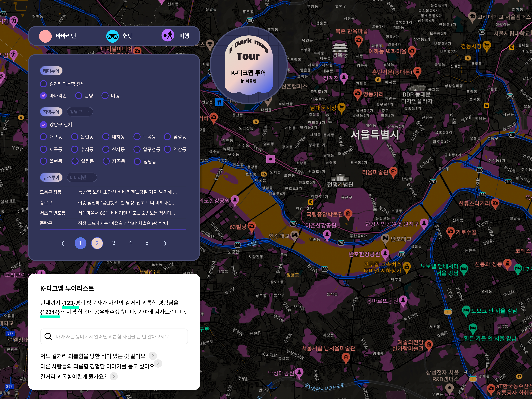Screen dimensions: 532x399
Task: Select the 길거리 괴롭힘 전체 option
Action: tap(43, 84)
